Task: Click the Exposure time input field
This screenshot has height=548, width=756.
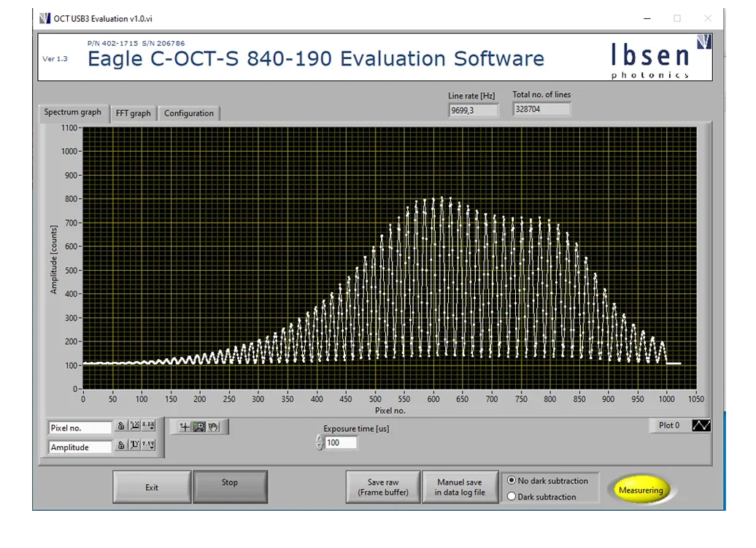Action: 342,443
